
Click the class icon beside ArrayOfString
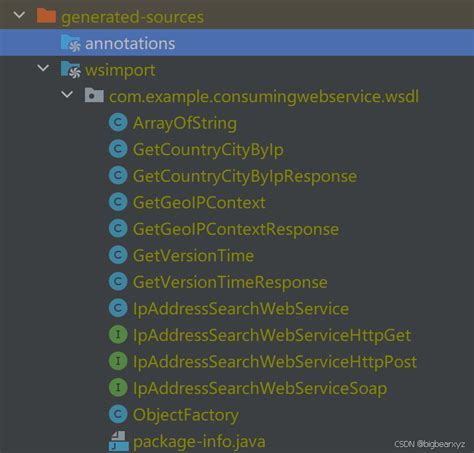point(118,122)
